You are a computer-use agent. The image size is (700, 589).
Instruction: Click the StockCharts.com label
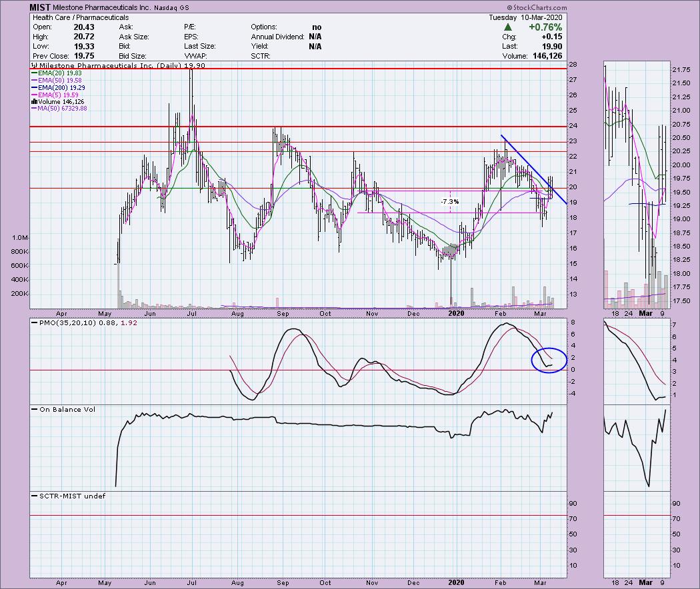pyautogui.click(x=537, y=7)
